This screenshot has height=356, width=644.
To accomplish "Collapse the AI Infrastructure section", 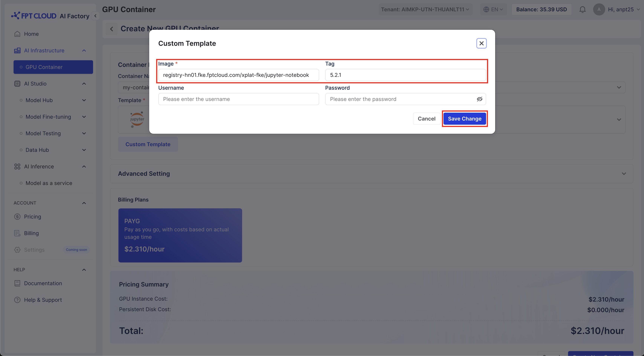I will [x=84, y=50].
